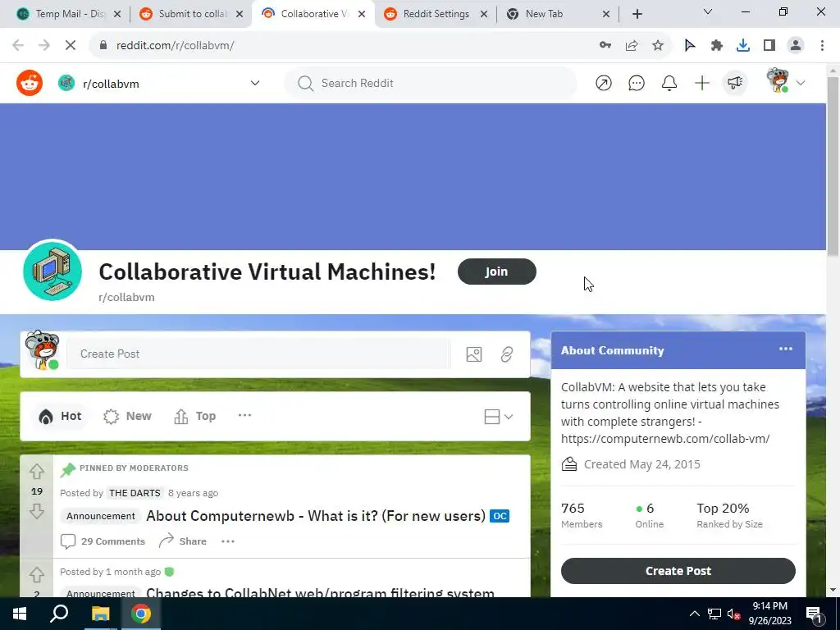This screenshot has width=840, height=630.
Task: Click the Announcement flair on Computernewb post
Action: click(x=101, y=516)
